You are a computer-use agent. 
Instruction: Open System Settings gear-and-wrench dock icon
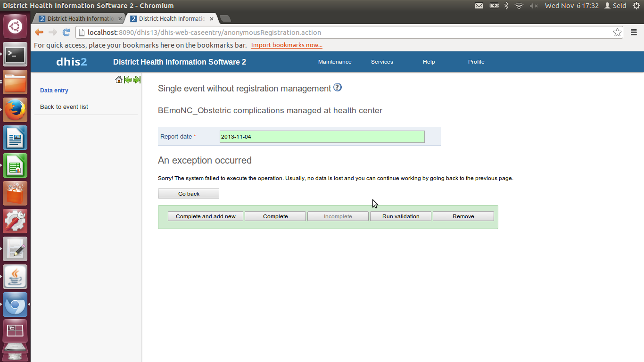click(x=15, y=221)
